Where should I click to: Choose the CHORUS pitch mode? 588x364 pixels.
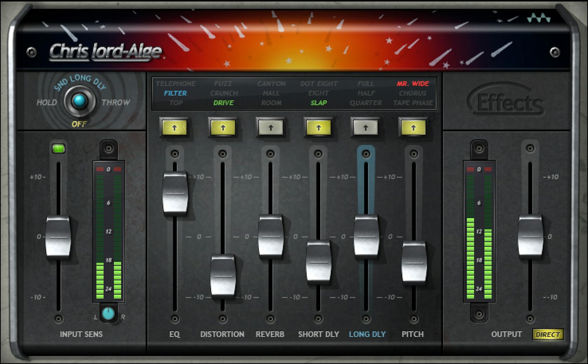point(413,93)
